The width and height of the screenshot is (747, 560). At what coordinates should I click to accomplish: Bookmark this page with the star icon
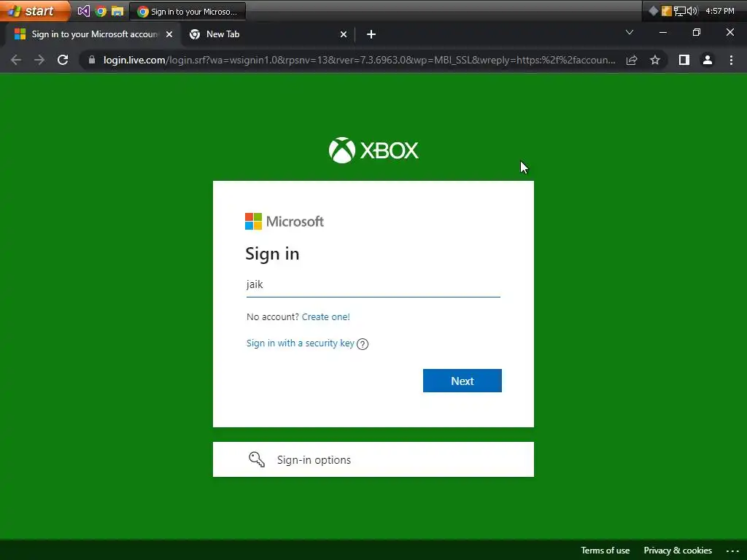coord(655,60)
